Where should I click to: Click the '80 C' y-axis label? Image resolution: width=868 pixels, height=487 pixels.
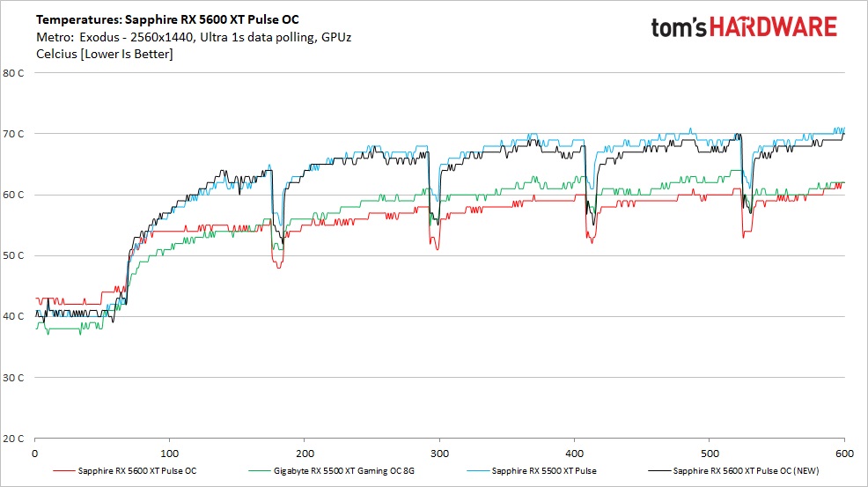(13, 73)
